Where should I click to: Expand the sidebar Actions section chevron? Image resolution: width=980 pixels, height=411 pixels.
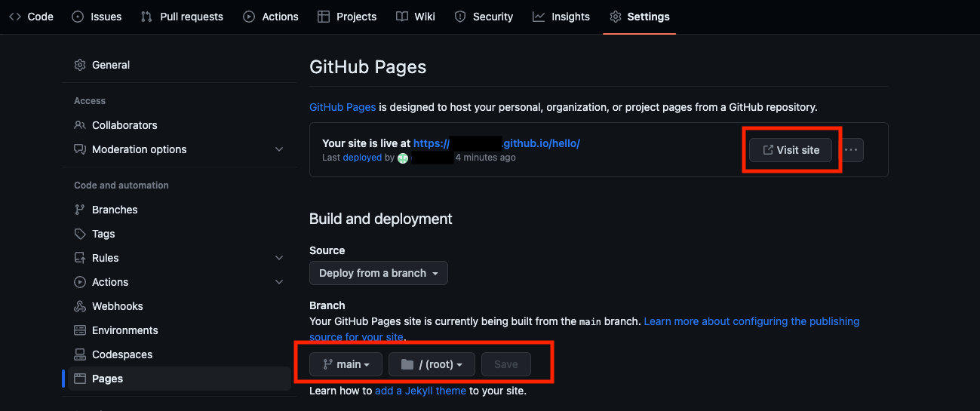click(279, 282)
